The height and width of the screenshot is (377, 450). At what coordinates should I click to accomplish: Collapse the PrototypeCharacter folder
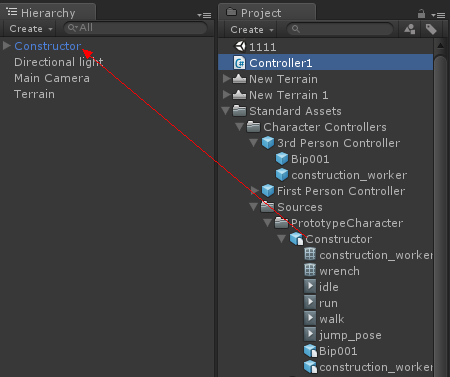(268, 223)
